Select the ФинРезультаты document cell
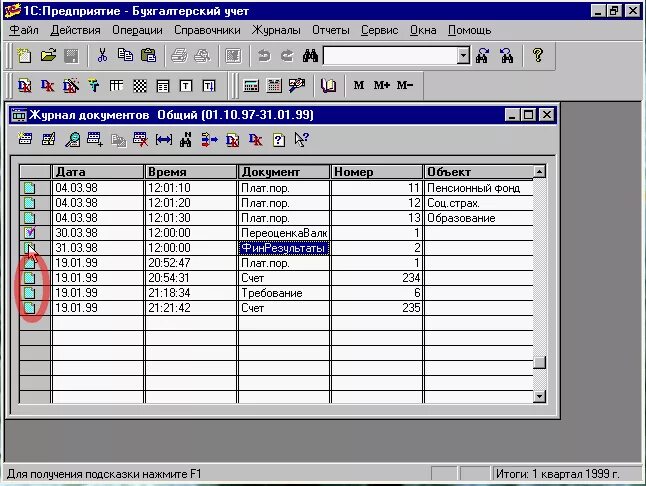Viewport: 646px width, 486px height. (284, 248)
